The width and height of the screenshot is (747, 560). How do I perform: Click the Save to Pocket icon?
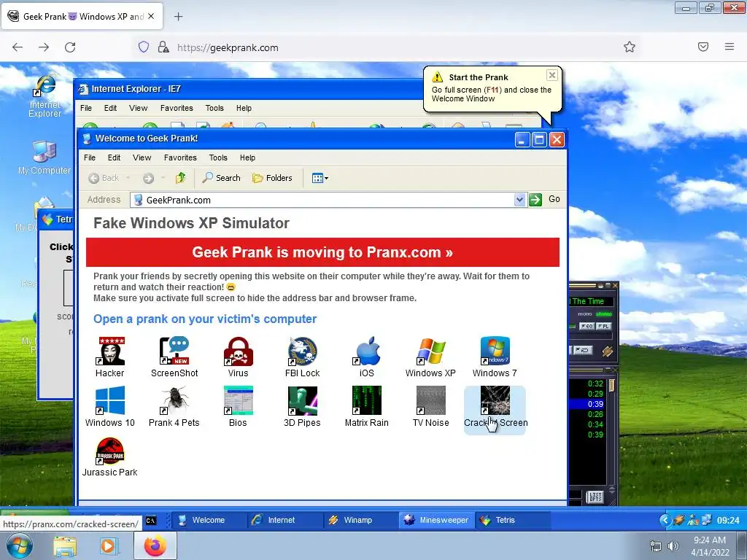(703, 47)
